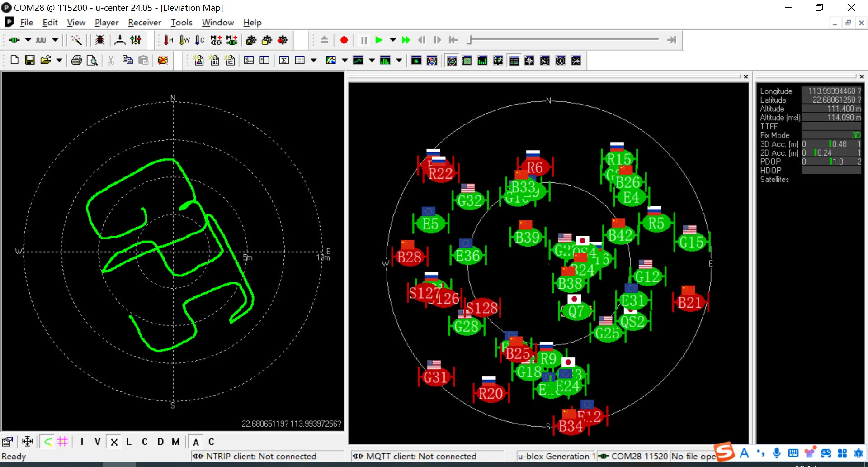Screen dimensions: 868x467
Task: Click the print preview magnifier icon
Action: click(92, 60)
